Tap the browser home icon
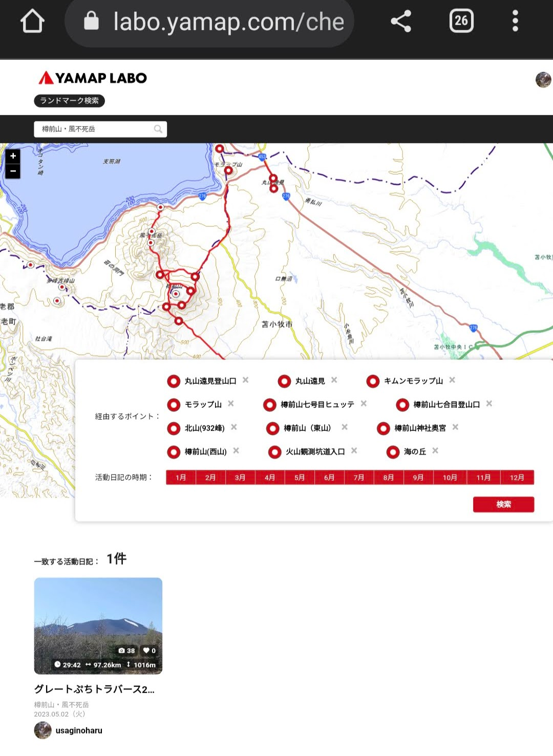 (32, 21)
